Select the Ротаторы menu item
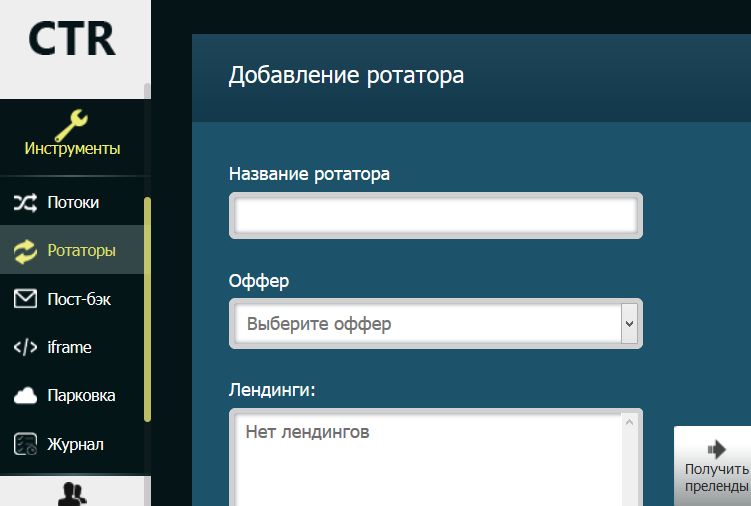751x506 pixels. pos(72,250)
